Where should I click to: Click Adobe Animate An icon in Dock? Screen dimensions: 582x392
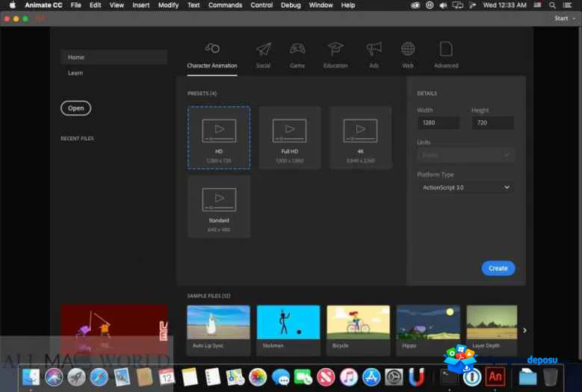[495, 376]
